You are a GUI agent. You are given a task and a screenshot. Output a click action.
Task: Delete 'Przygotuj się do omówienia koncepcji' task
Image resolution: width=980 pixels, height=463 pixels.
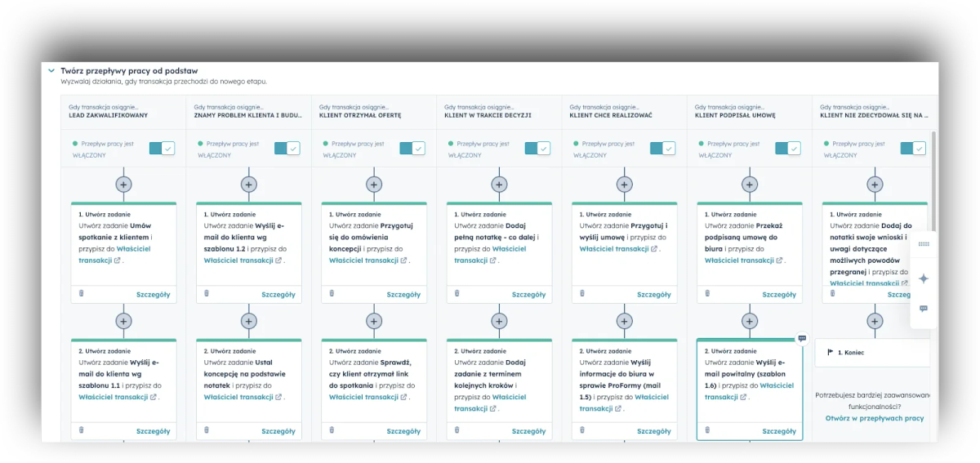click(332, 294)
